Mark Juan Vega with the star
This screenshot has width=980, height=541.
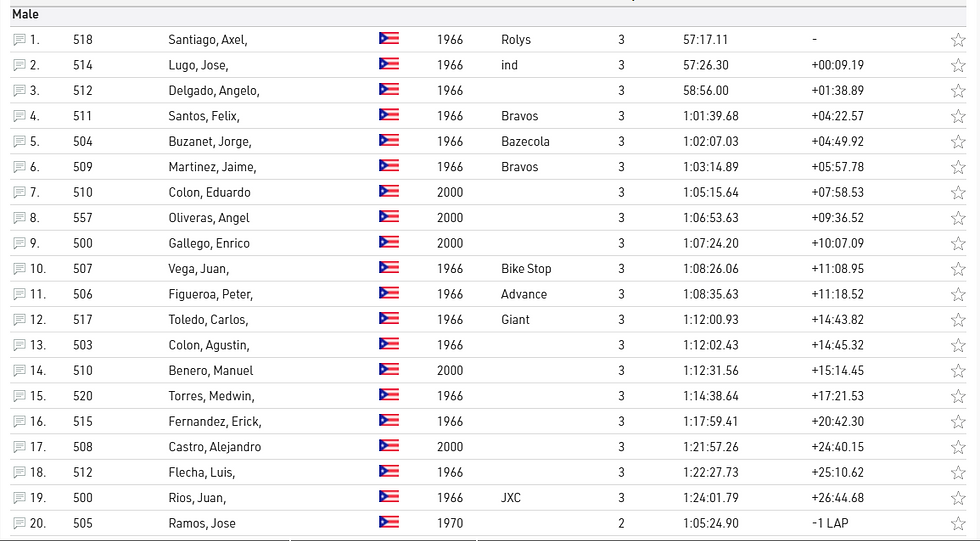[x=958, y=269]
